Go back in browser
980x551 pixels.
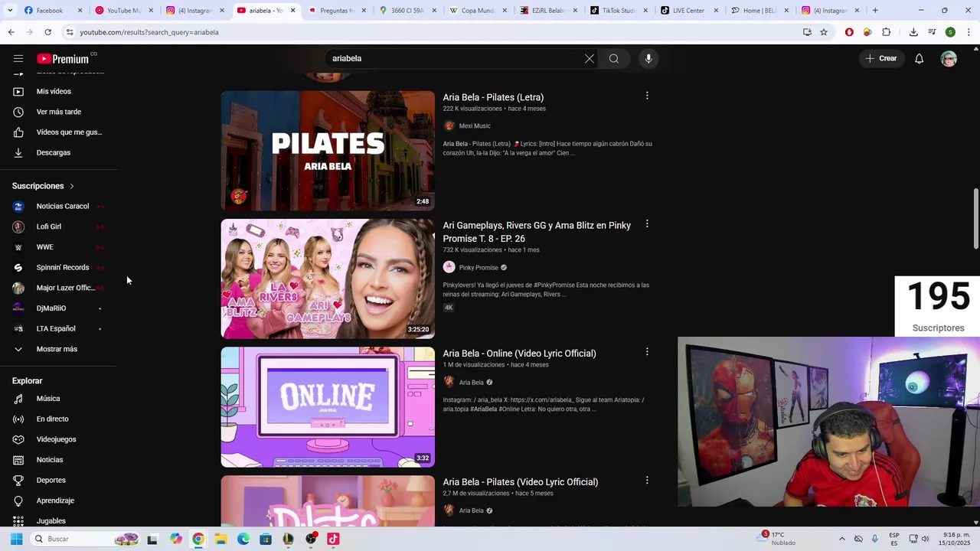click(x=11, y=32)
